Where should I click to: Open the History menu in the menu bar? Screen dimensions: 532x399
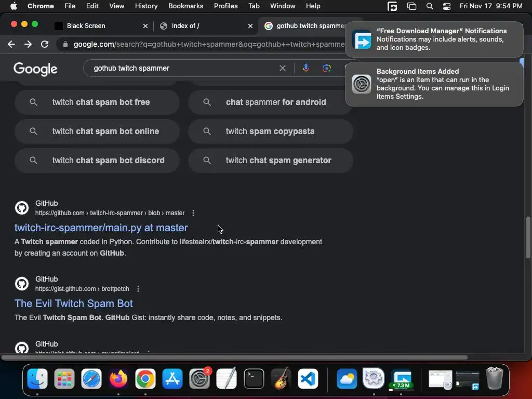click(x=146, y=6)
